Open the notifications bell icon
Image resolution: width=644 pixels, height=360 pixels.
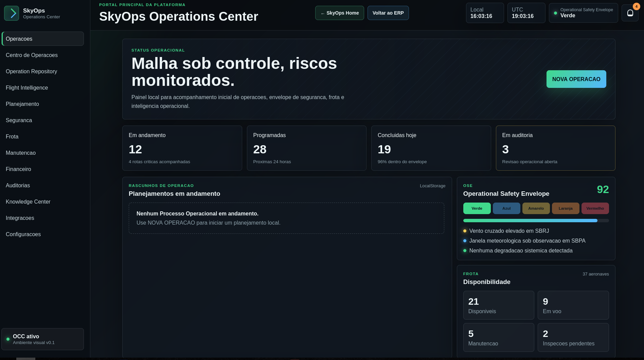[x=630, y=13]
